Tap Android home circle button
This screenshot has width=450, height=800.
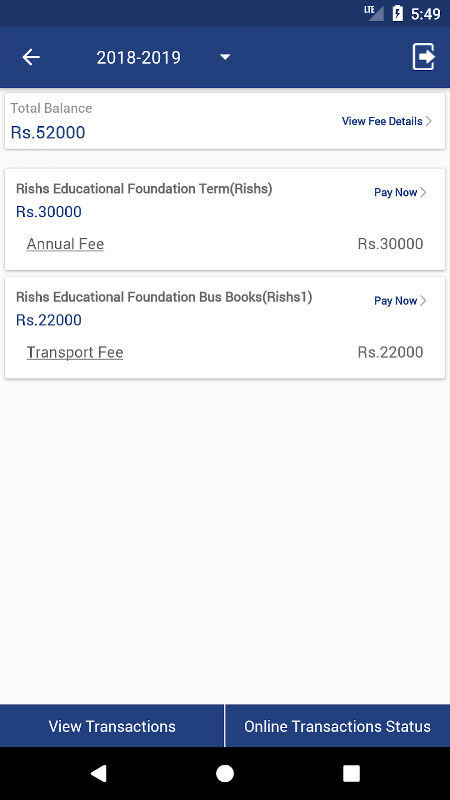pyautogui.click(x=224, y=773)
